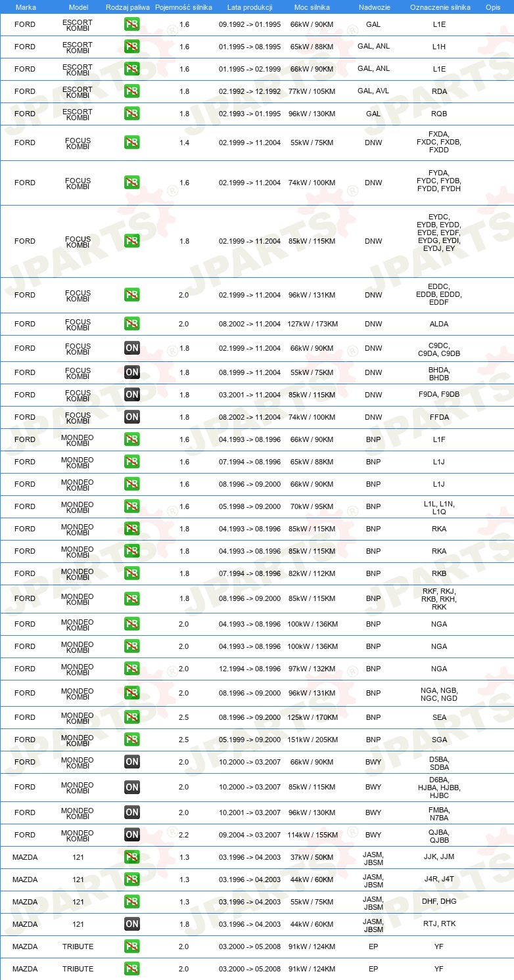This screenshot has width=514, height=980.
Task: Click the engine code cell 'SGA'
Action: [439, 740]
